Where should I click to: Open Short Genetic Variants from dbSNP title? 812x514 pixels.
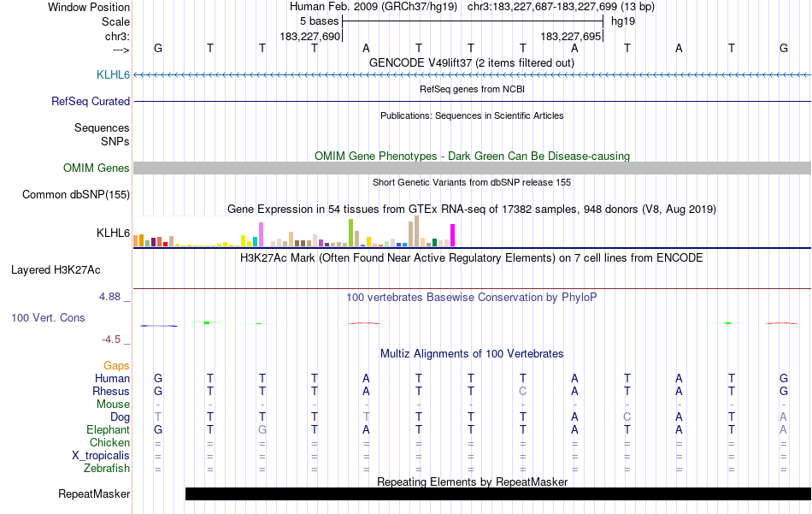pyautogui.click(x=471, y=182)
